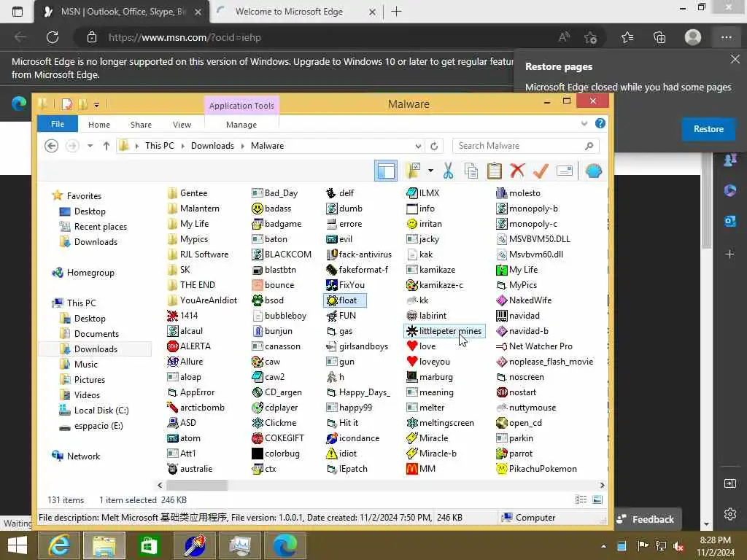Open the Manage ribbon tab
Viewport: 747px width, 560px height.
click(x=241, y=124)
